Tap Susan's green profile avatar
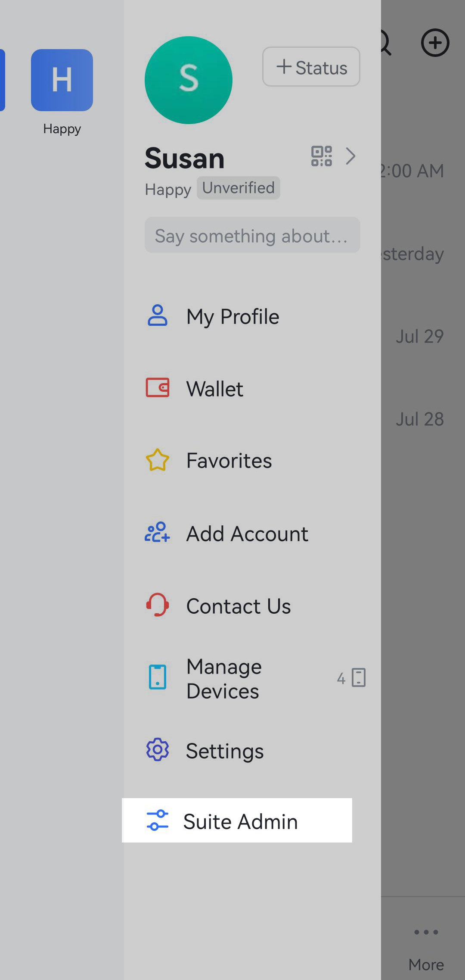465x980 pixels. (189, 80)
